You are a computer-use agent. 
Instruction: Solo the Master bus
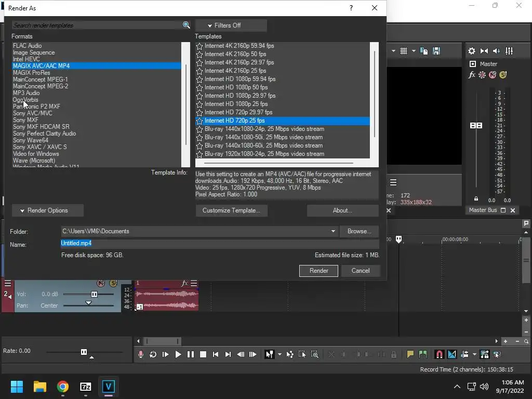pos(503,75)
